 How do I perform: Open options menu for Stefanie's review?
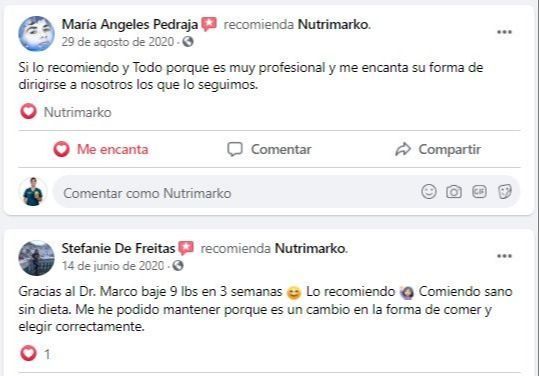[504, 256]
